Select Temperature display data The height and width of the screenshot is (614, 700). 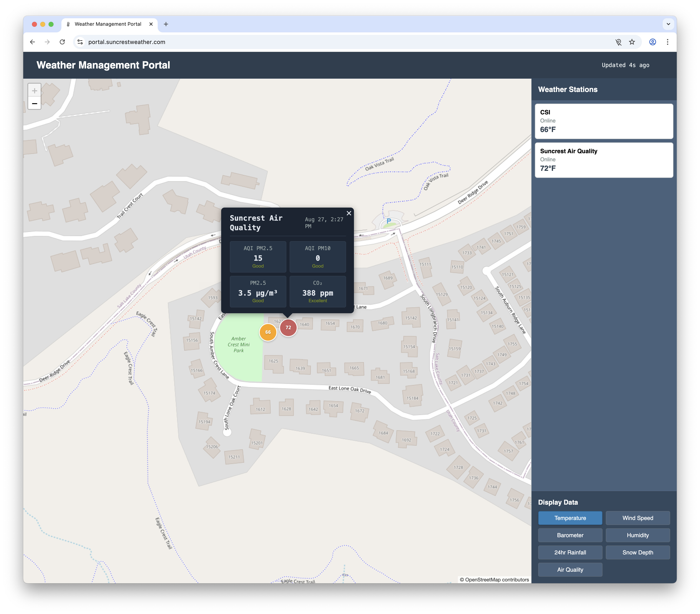coord(570,518)
